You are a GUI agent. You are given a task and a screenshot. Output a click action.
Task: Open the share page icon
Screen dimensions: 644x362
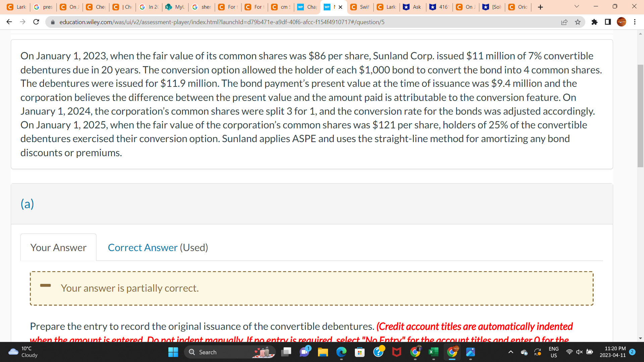click(x=564, y=22)
